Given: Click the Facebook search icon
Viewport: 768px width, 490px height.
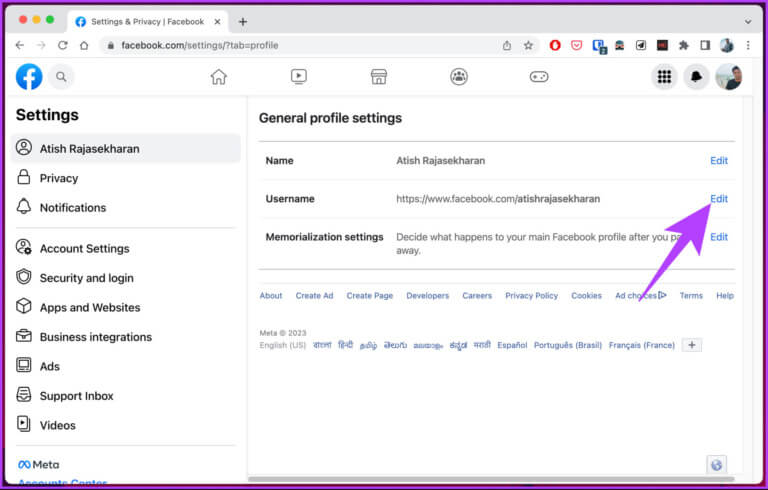Looking at the screenshot, I should [x=61, y=77].
